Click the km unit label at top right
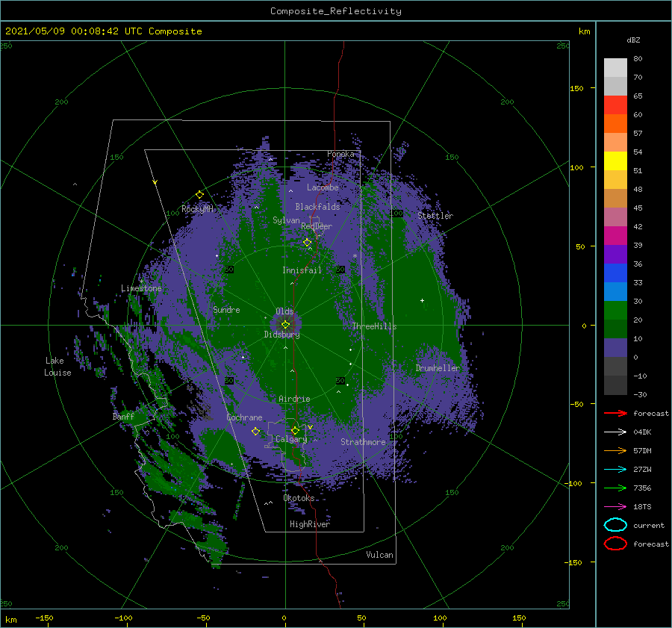672x628 pixels. [584, 31]
